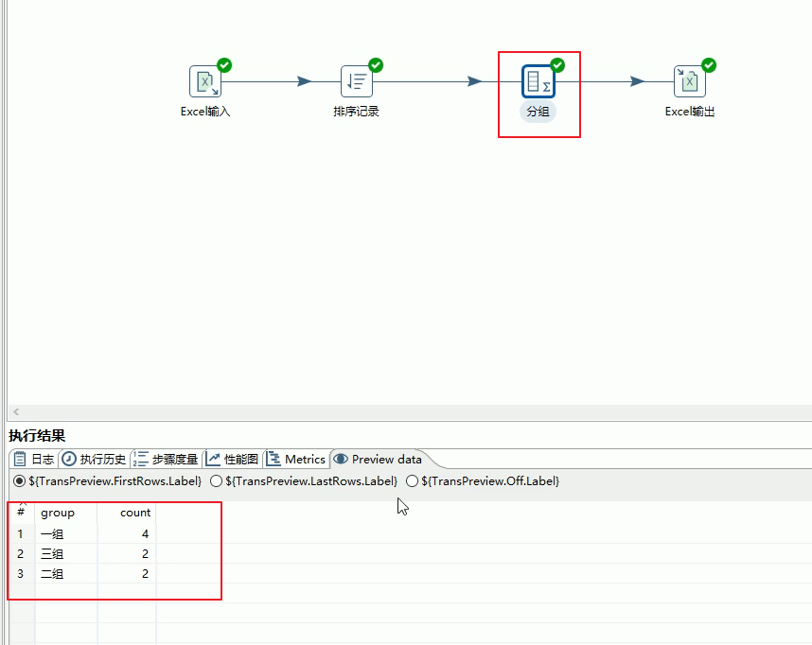This screenshot has width=812, height=645.
Task: Select the TransPreview.Off radio button
Action: 412,480
